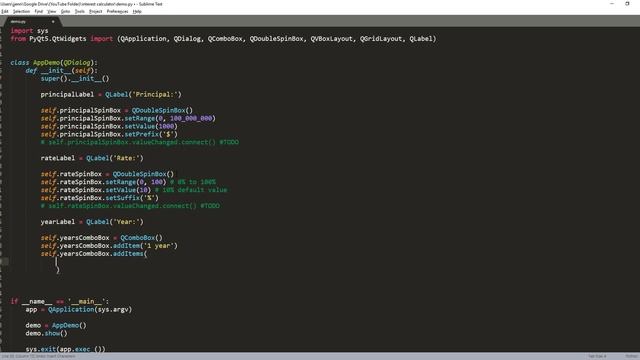Click the principalLabel = QLabel('Principal:') line

click(x=111, y=94)
